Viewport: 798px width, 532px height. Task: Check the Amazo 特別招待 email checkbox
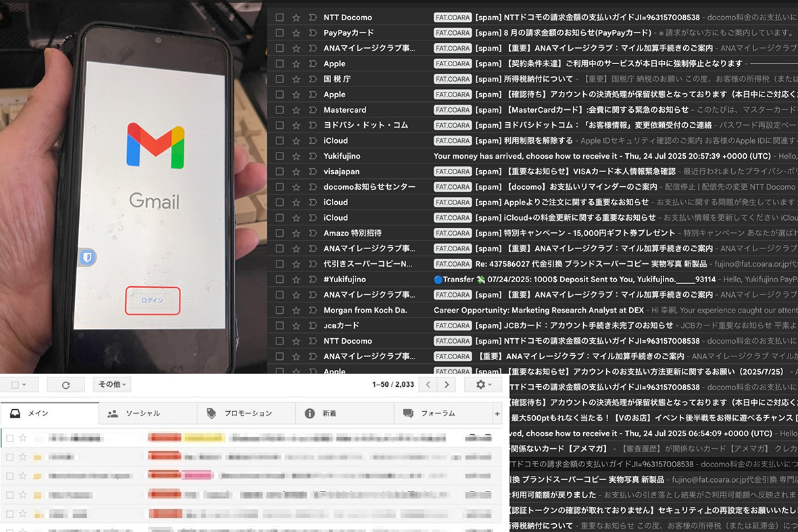pos(280,233)
